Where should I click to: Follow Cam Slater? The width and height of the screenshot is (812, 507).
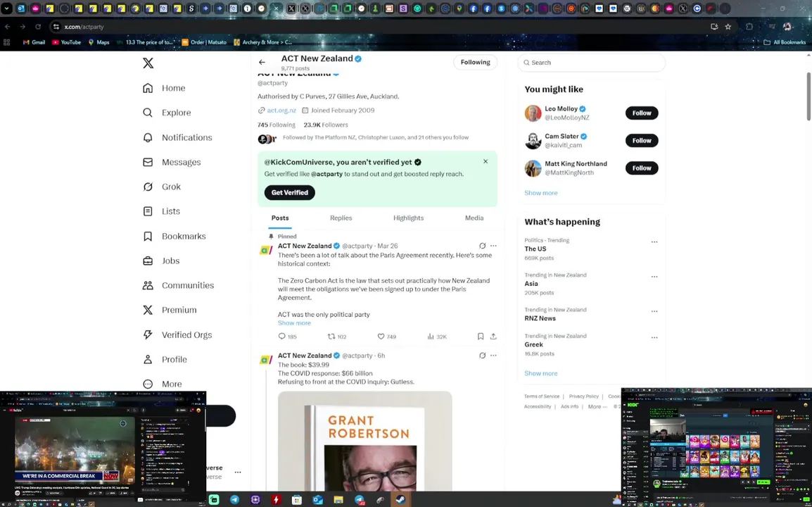coord(642,141)
